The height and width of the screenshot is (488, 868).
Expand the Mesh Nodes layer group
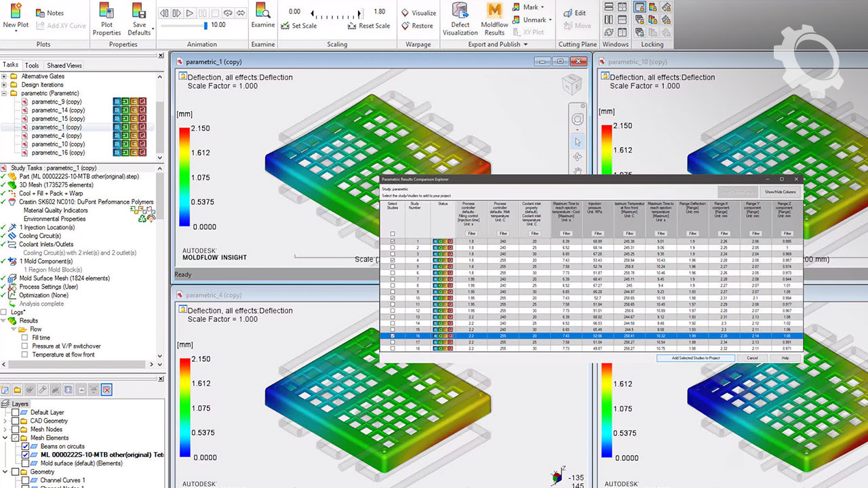[x=6, y=429]
